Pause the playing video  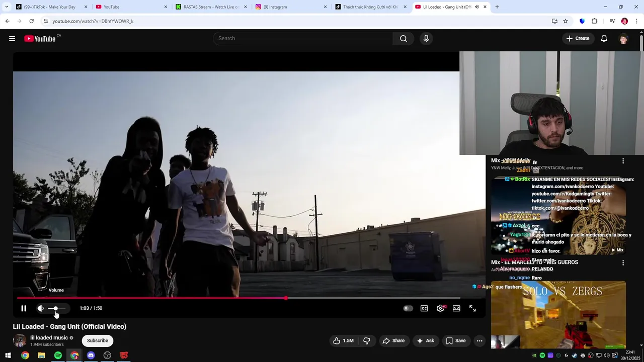(x=24, y=308)
